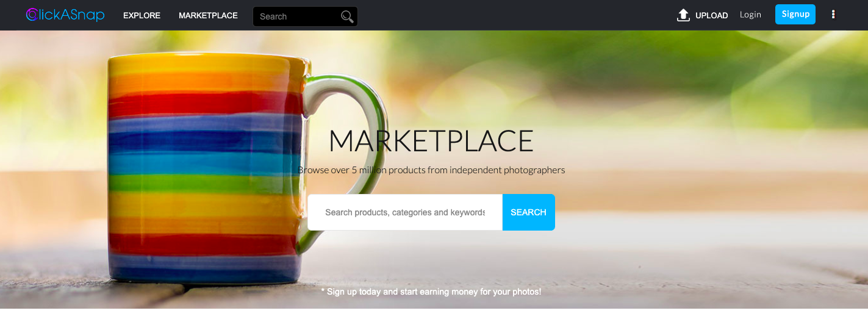
Task: Click the 'Sign up today' promo text
Action: coord(431,292)
